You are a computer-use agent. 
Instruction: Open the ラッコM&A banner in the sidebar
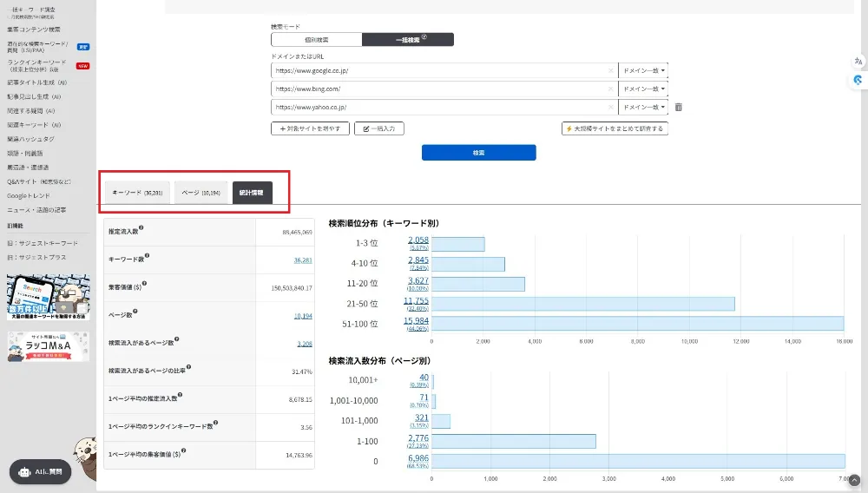click(48, 346)
